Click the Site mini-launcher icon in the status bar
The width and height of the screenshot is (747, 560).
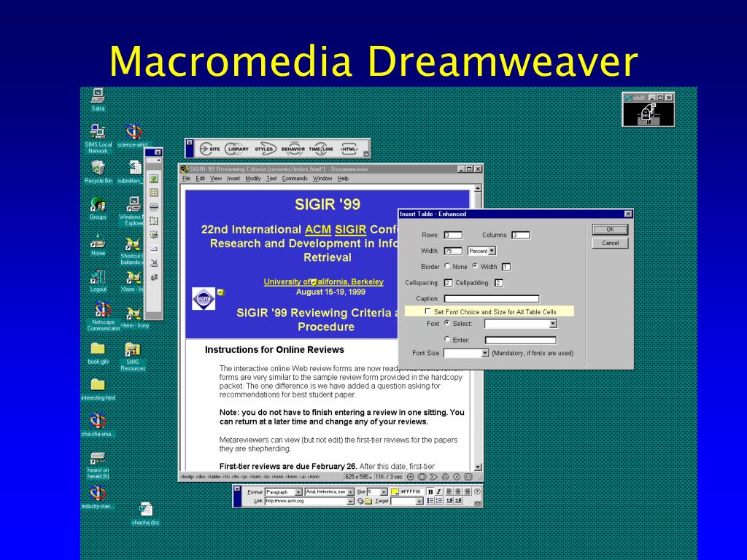(x=410, y=477)
